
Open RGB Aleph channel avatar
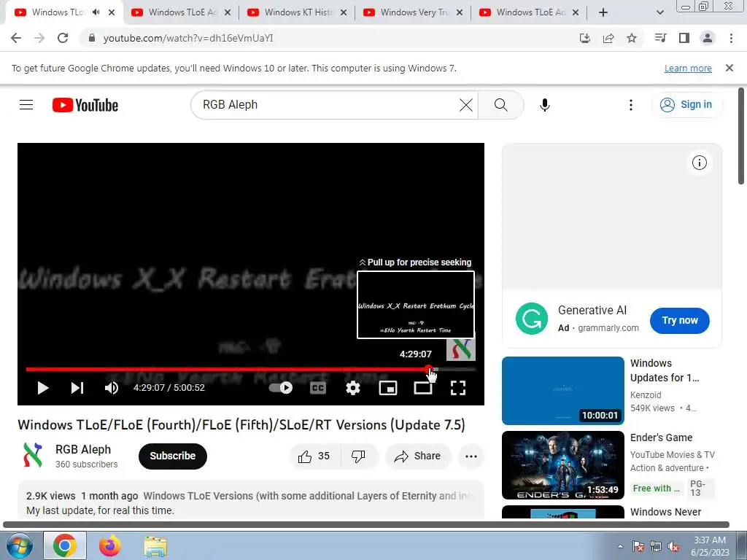(33, 455)
